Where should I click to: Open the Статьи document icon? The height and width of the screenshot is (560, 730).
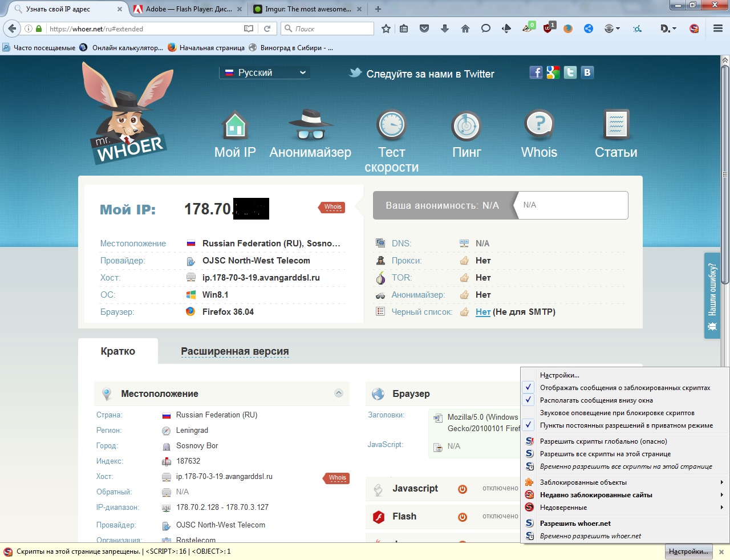click(x=616, y=124)
